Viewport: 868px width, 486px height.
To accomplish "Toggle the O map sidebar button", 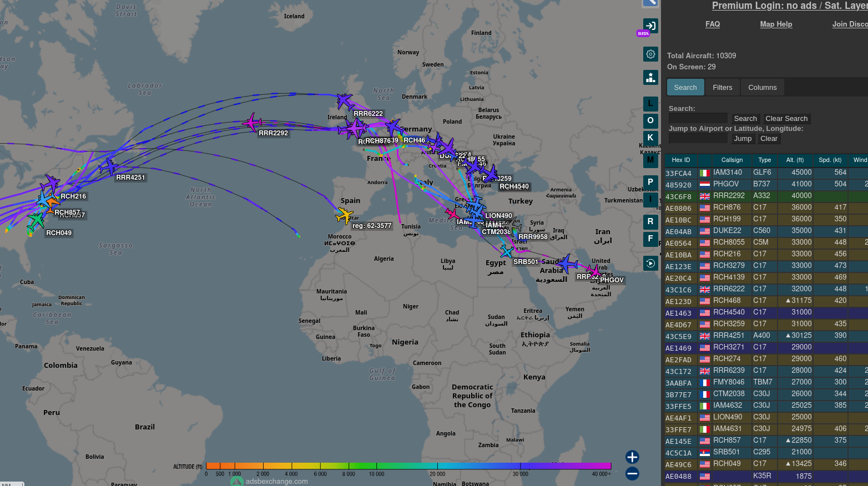I will pos(650,121).
